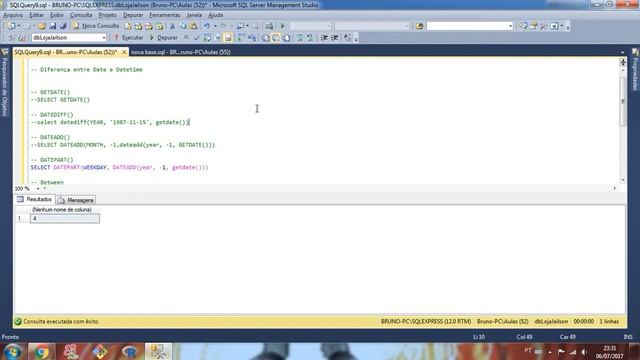The height and width of the screenshot is (360, 640).
Task: Open the zoom 100 % dropdown
Action: [x=38, y=189]
